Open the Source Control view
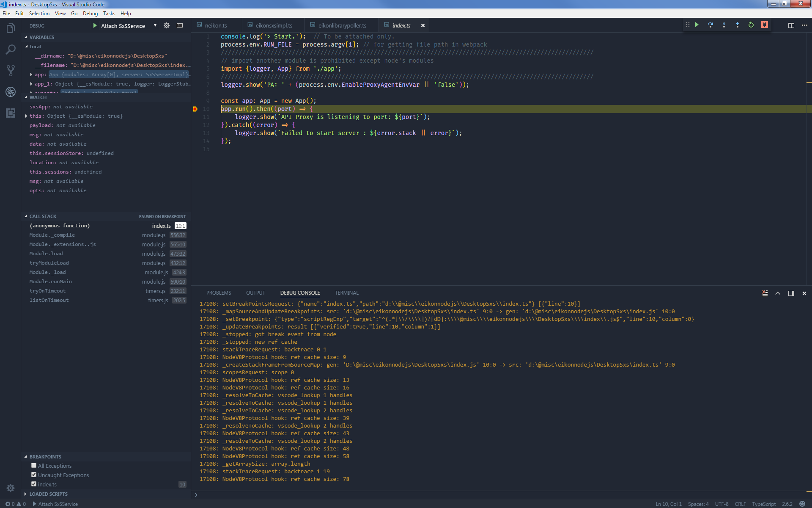812x508 pixels. coord(10,71)
